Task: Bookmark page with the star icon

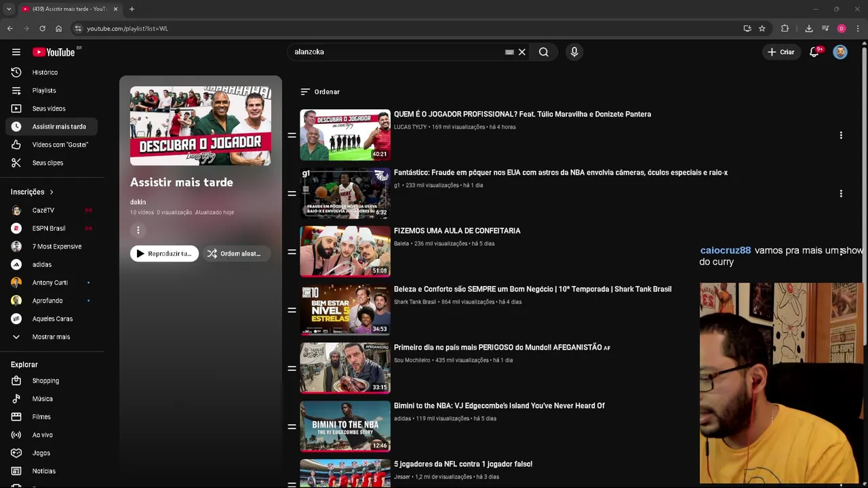Action: pyautogui.click(x=762, y=28)
